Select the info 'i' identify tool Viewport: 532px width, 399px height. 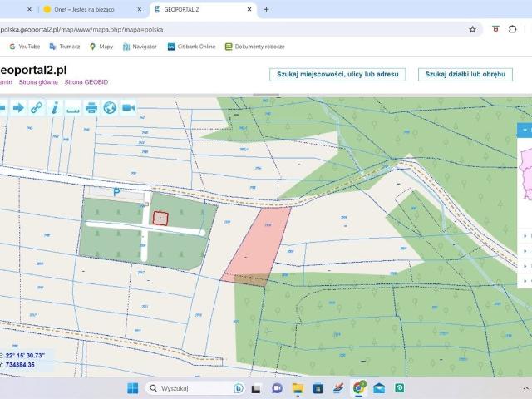click(55, 108)
